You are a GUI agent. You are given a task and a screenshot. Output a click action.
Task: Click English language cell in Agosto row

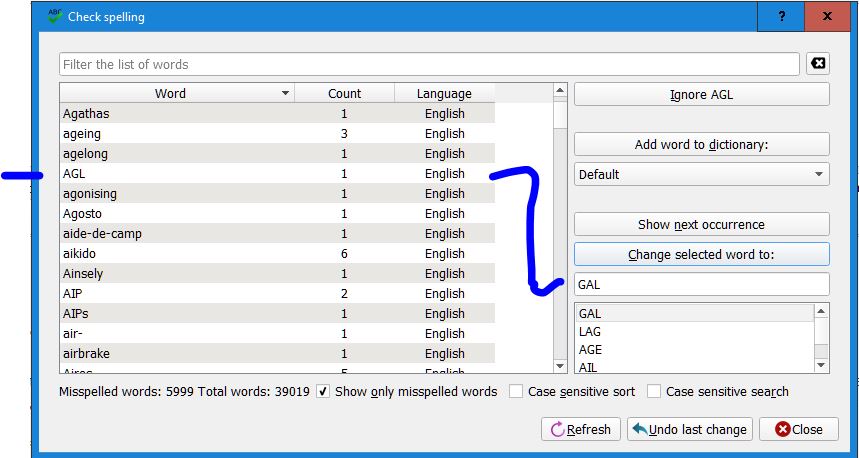pyautogui.click(x=444, y=214)
